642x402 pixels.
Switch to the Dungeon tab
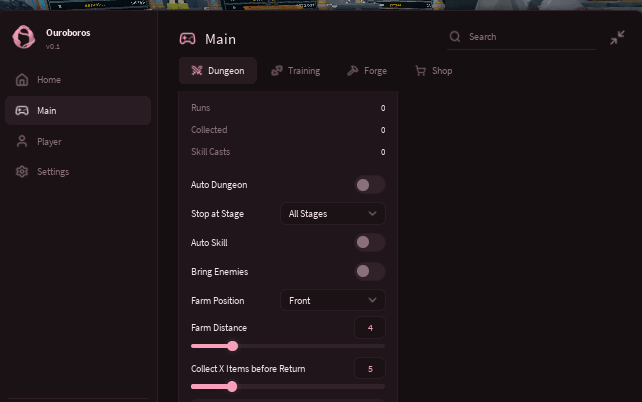218,70
